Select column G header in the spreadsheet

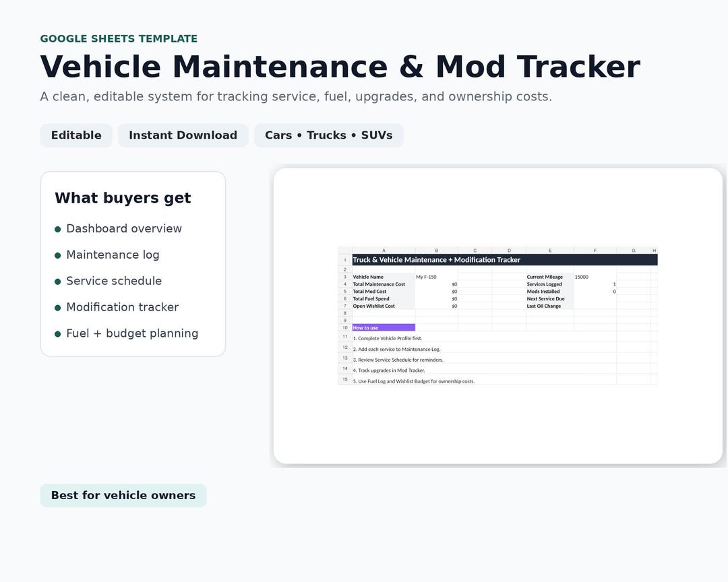pyautogui.click(x=634, y=251)
